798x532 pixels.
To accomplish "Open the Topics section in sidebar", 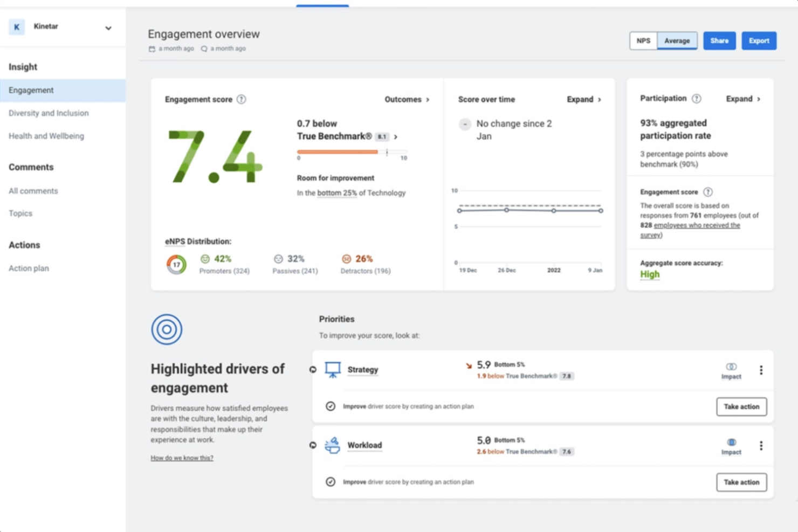I will (x=20, y=213).
